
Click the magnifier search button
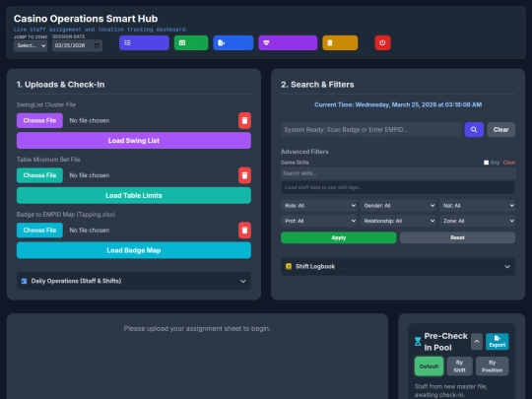(474, 130)
